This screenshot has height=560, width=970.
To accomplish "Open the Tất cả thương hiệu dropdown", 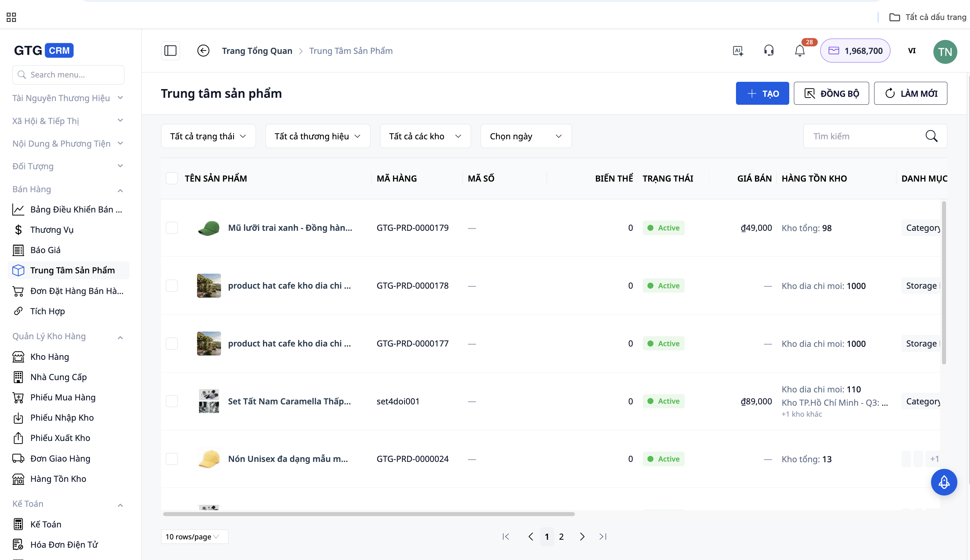I will click(x=318, y=136).
